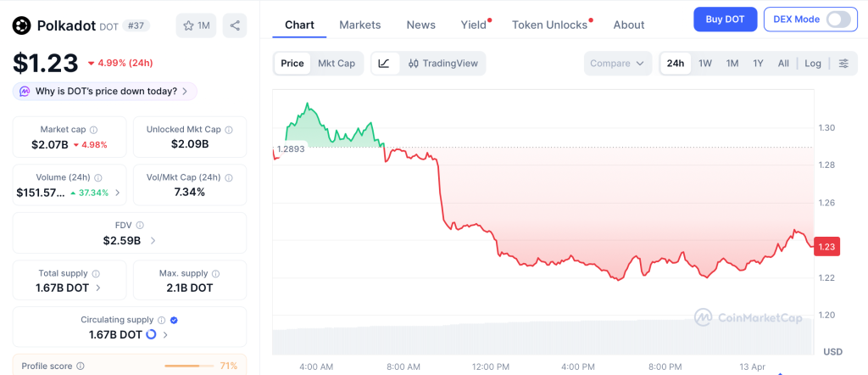Toggle the Log scale option

(813, 64)
